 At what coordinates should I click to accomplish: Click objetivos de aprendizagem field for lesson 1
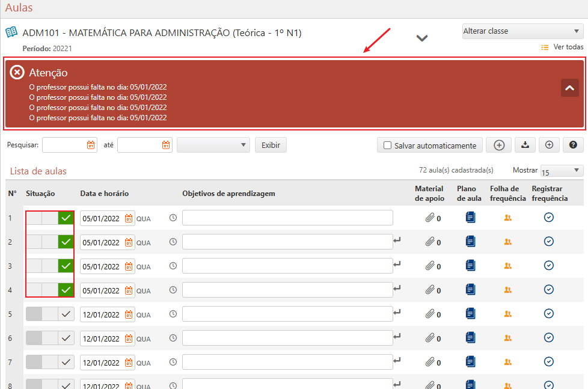(x=287, y=218)
